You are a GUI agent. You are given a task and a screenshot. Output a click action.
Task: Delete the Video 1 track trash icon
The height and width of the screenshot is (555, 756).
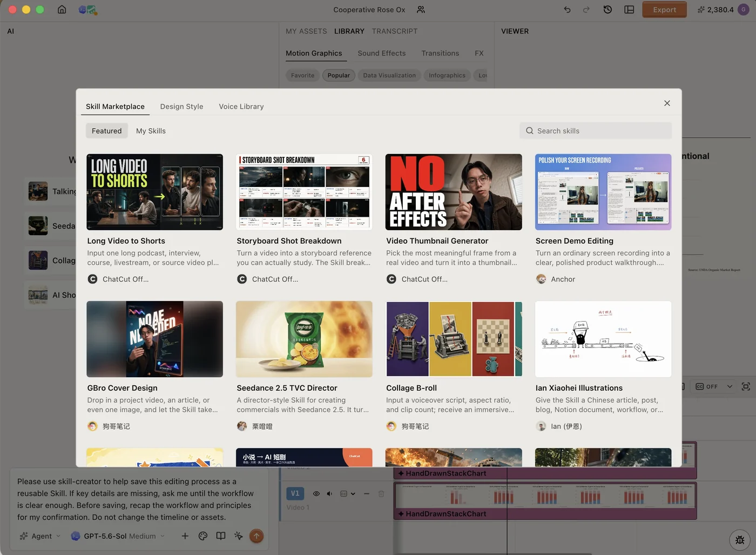[x=381, y=494]
